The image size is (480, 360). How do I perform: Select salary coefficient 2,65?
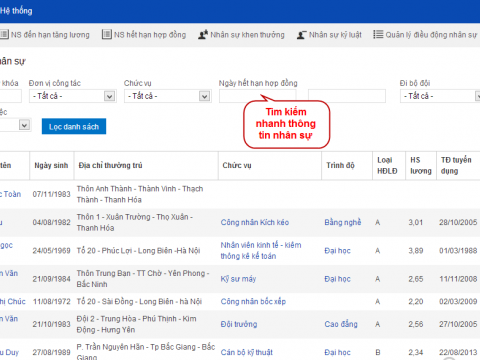click(416, 279)
